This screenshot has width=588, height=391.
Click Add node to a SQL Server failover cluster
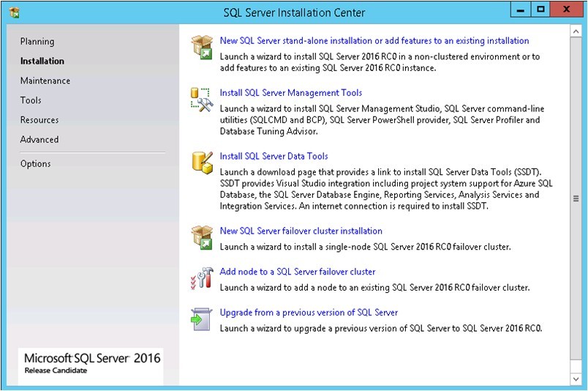[x=298, y=272]
